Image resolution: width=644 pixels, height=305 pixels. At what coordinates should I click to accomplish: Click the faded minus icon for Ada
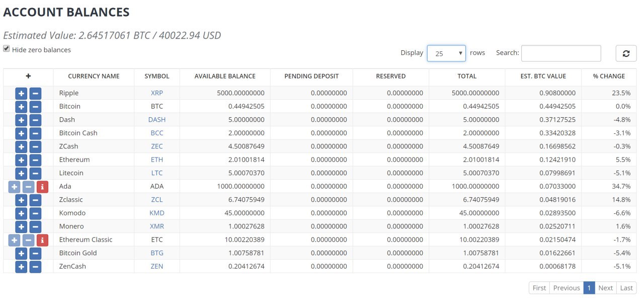point(28,186)
